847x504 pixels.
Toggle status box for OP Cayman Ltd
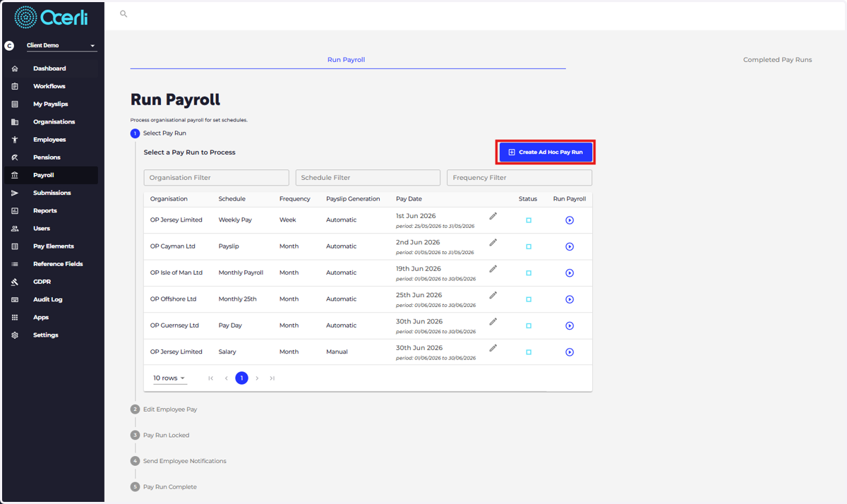tap(529, 246)
